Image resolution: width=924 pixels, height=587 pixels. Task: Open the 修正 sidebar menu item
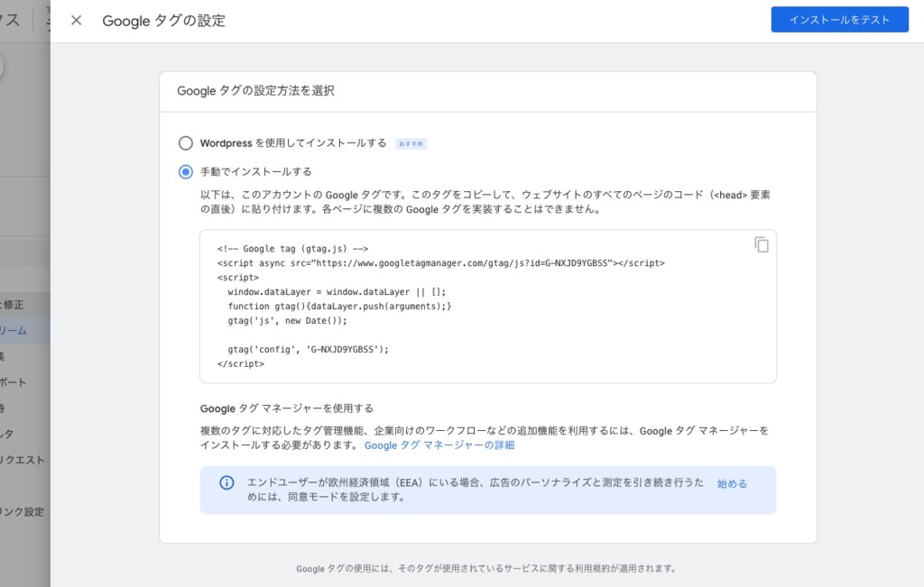tap(13, 305)
